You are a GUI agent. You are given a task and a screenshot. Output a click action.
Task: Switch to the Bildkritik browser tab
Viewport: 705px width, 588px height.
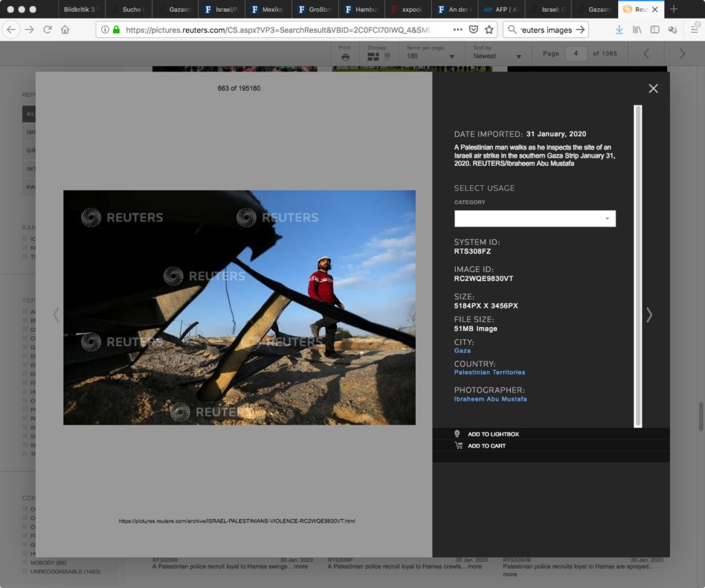(x=79, y=10)
